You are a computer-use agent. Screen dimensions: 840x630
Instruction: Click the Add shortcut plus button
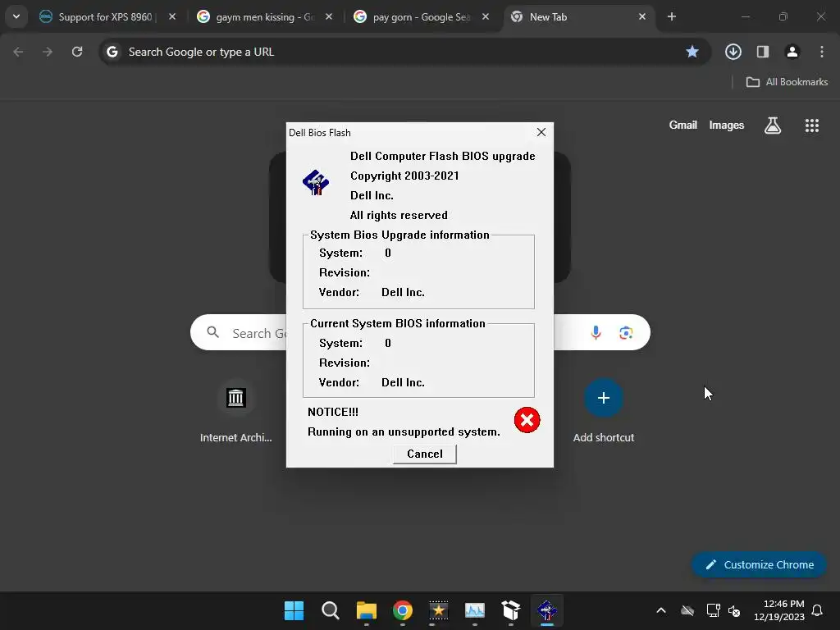603,398
